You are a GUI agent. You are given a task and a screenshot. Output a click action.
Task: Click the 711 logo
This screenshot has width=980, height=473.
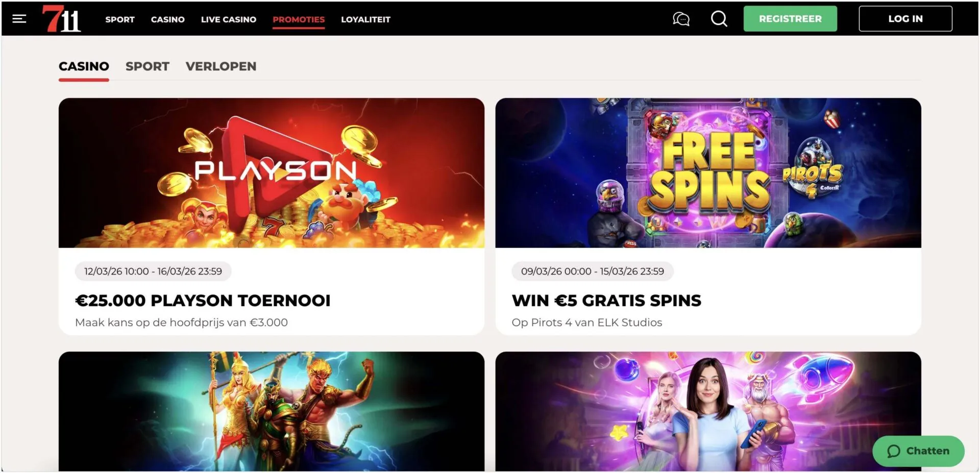pyautogui.click(x=61, y=19)
